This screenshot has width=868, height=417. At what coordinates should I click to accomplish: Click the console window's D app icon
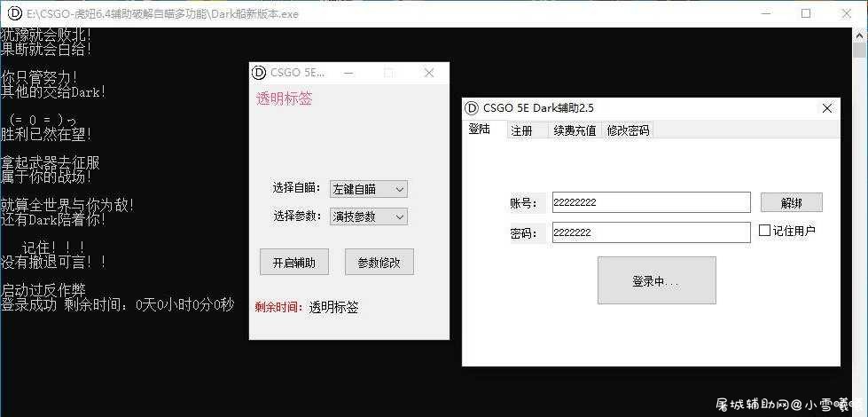(14, 14)
